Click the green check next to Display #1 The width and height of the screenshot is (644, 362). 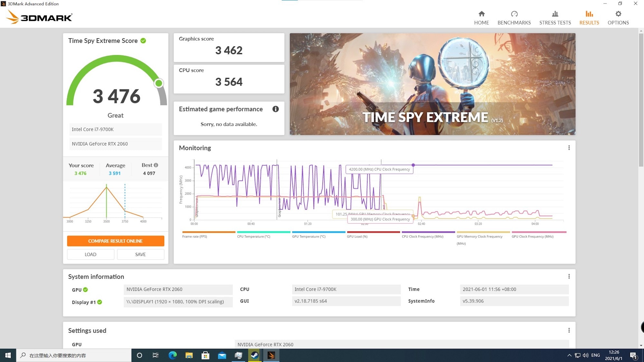pyautogui.click(x=99, y=302)
